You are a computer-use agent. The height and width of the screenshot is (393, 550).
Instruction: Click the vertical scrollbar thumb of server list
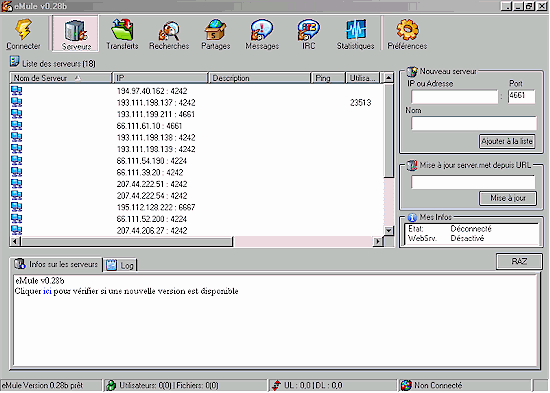pos(389,131)
